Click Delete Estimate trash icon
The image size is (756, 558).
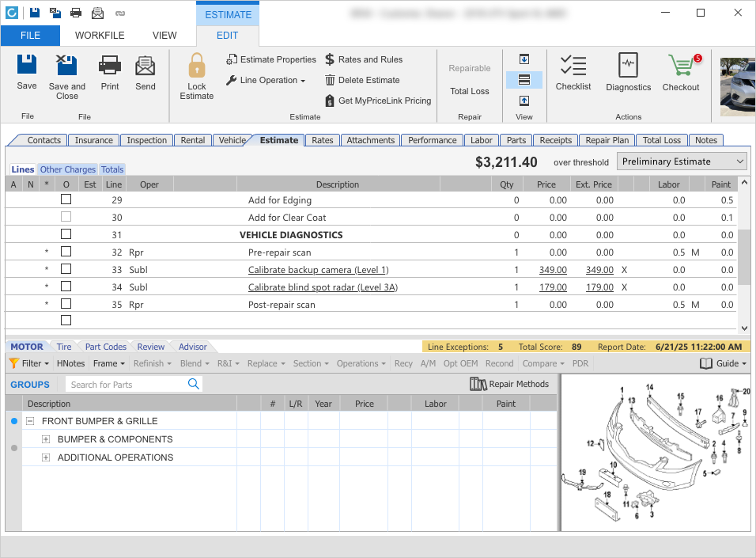[x=330, y=80]
